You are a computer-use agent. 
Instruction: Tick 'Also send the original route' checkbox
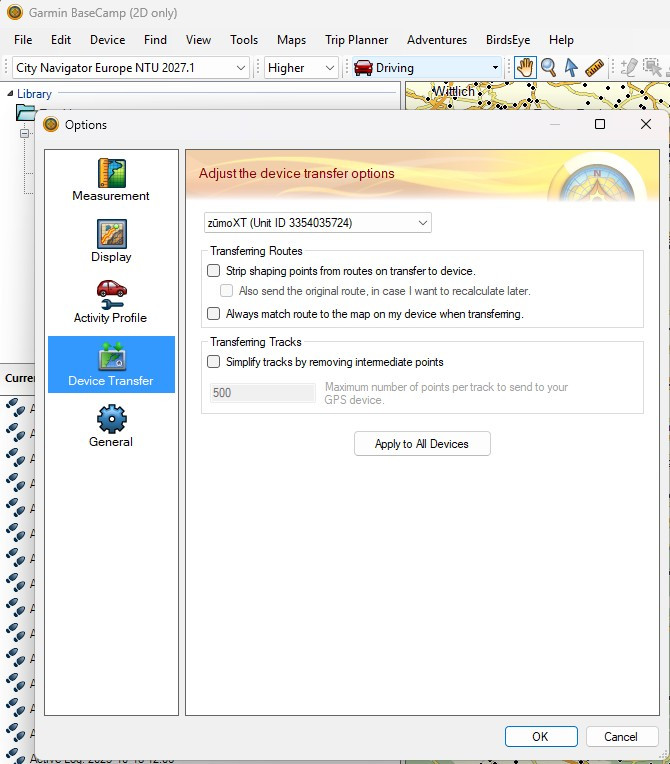226,291
